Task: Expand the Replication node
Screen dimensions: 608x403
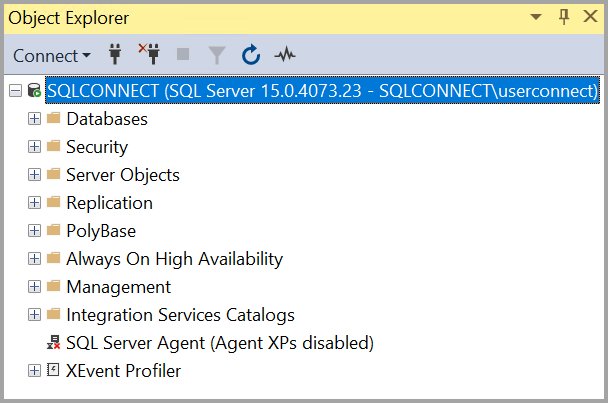Action: pos(34,202)
